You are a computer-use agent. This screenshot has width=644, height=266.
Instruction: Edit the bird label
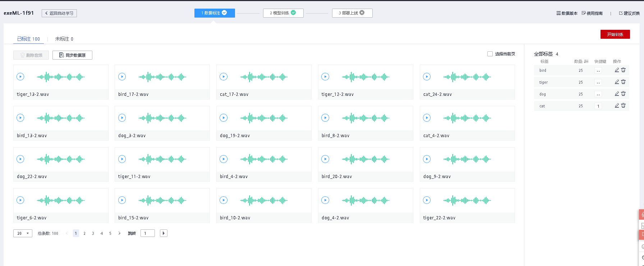point(617,70)
